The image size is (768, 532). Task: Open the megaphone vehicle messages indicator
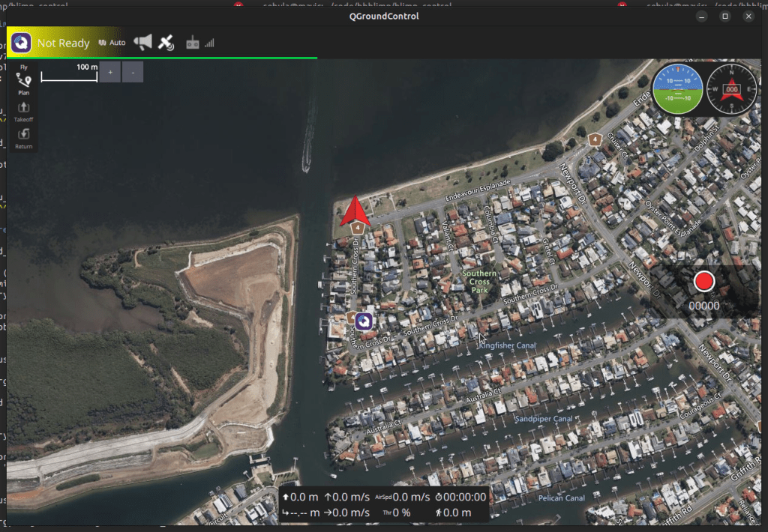142,43
